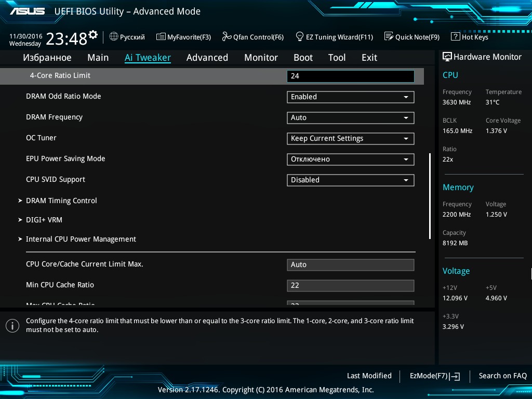Select the DRAM Odd Ratio Mode label
The width and height of the screenshot is (532, 399).
click(63, 96)
